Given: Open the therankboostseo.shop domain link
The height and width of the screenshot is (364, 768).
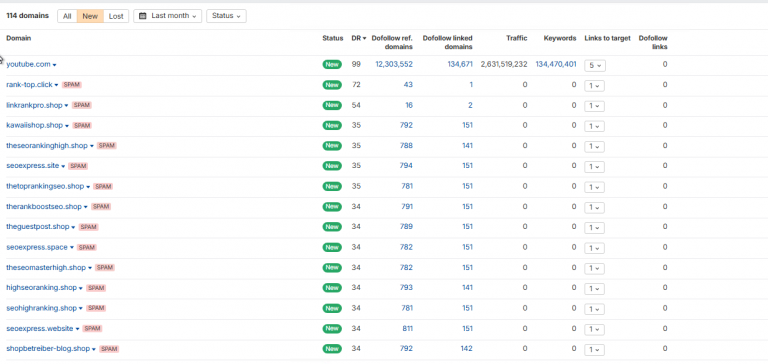Looking at the screenshot, I should point(44,207).
